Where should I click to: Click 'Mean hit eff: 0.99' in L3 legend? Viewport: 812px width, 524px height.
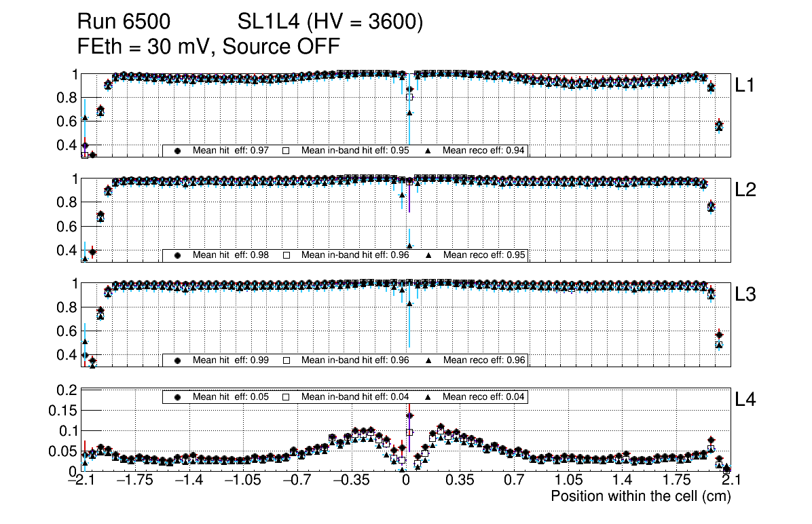click(x=227, y=360)
